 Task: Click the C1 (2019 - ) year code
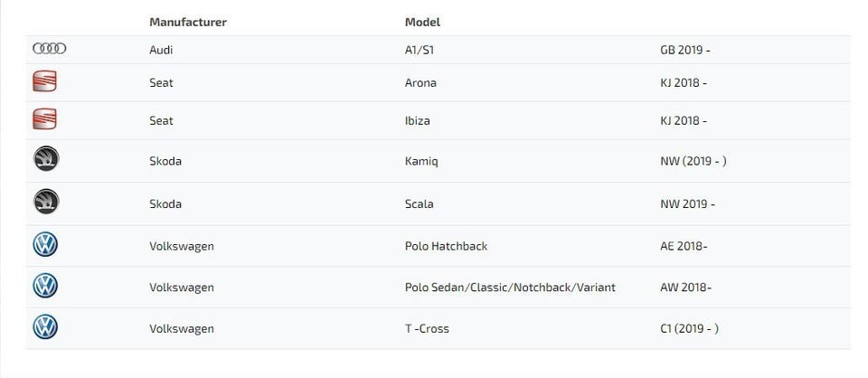click(x=690, y=328)
